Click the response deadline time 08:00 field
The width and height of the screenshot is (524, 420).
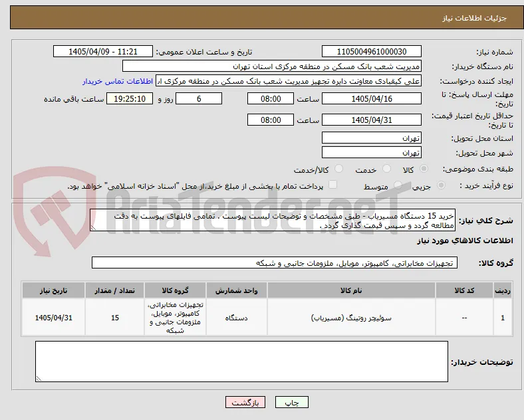(271, 98)
